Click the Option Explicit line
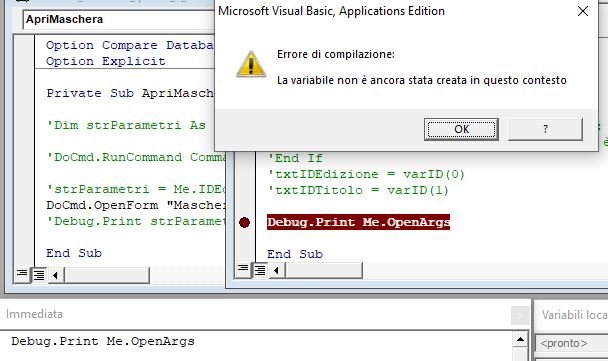The width and height of the screenshot is (608, 361). 105,61
